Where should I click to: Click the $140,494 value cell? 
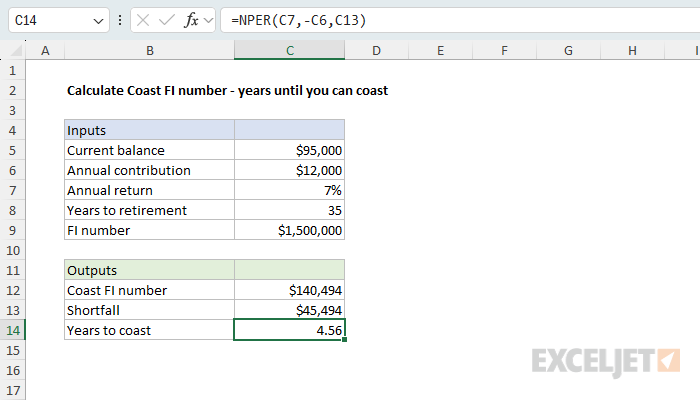289,291
